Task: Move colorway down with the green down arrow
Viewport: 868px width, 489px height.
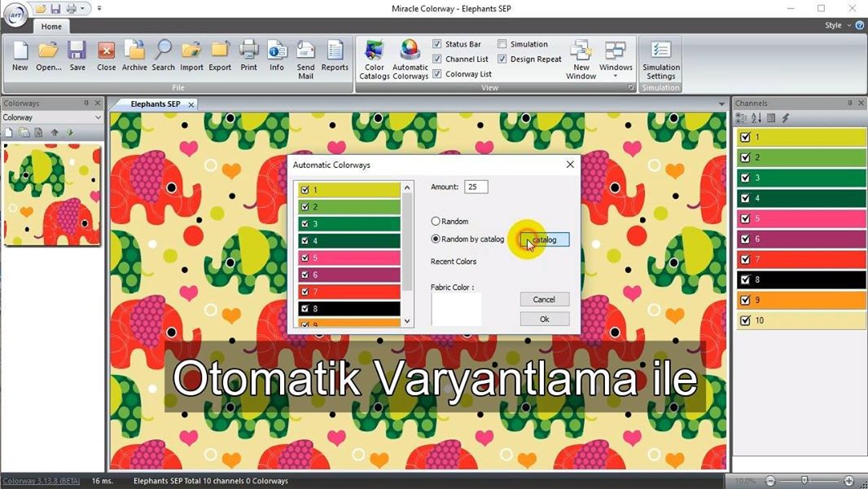Action: pyautogui.click(x=70, y=133)
